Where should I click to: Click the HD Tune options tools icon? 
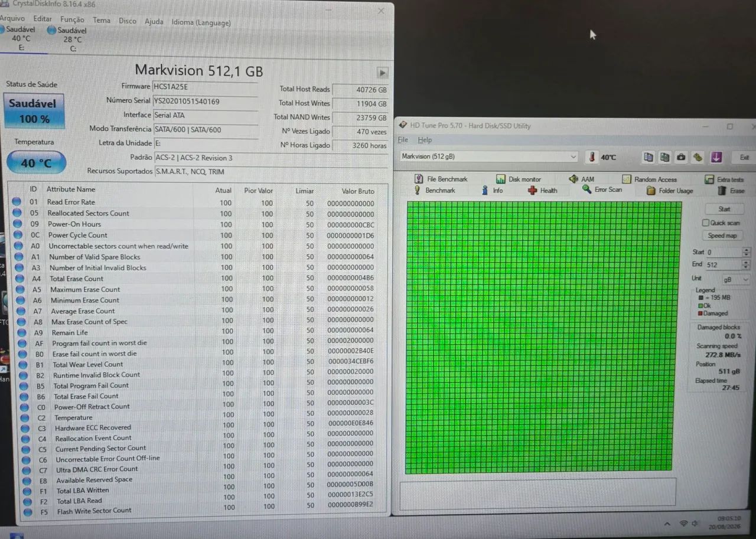coord(698,157)
